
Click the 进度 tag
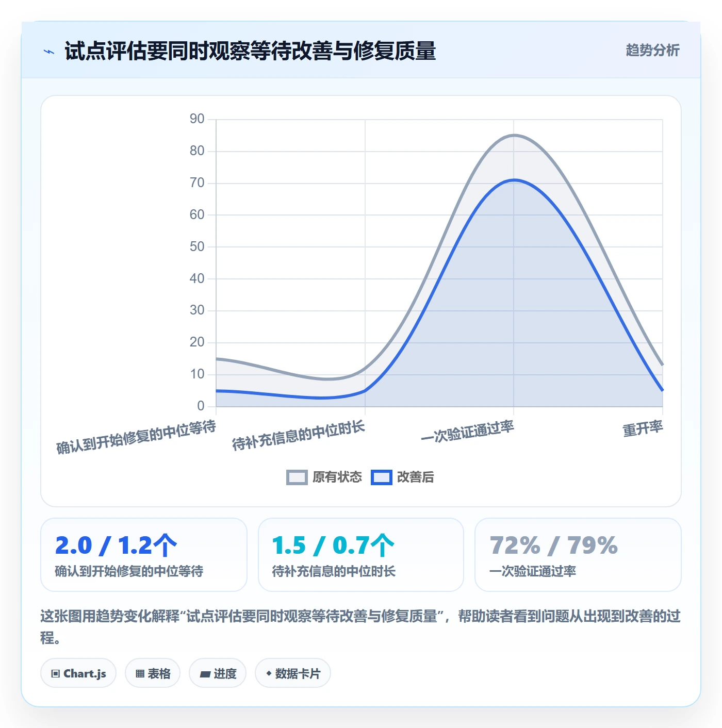(x=218, y=673)
